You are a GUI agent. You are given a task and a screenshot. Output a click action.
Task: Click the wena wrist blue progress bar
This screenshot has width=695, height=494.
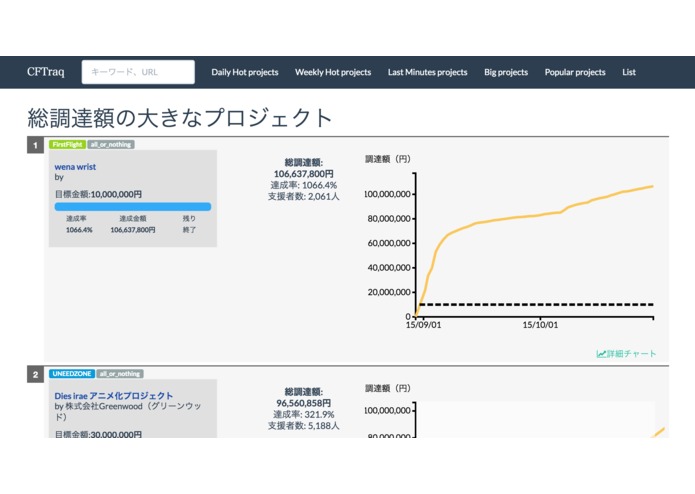[x=133, y=206]
